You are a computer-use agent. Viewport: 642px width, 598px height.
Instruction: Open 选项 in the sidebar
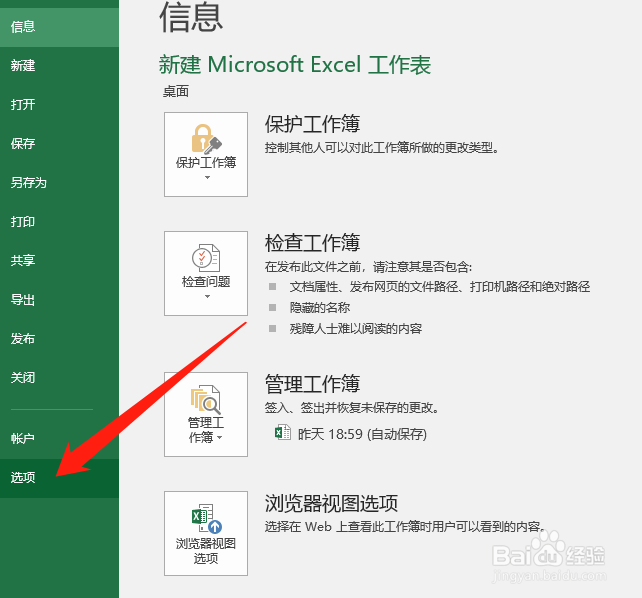pyautogui.click(x=59, y=478)
